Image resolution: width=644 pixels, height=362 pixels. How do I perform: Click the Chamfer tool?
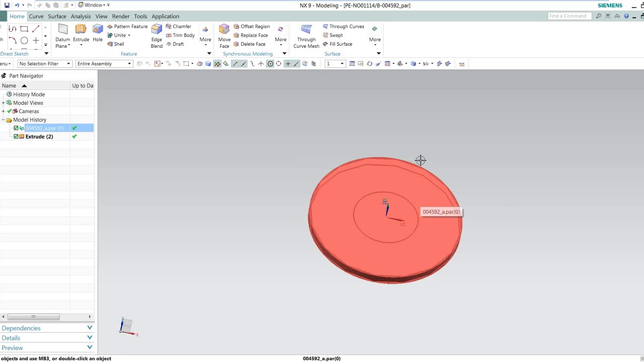[x=178, y=27]
